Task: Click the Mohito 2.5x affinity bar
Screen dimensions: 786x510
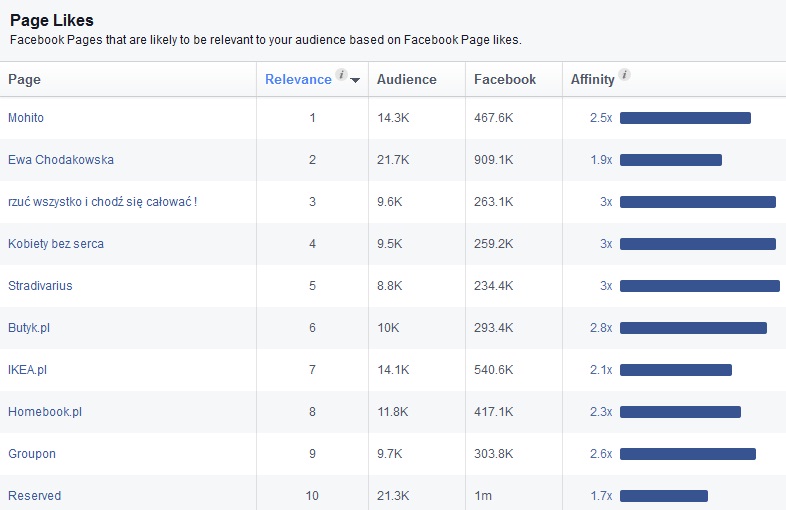Action: pyautogui.click(x=685, y=118)
